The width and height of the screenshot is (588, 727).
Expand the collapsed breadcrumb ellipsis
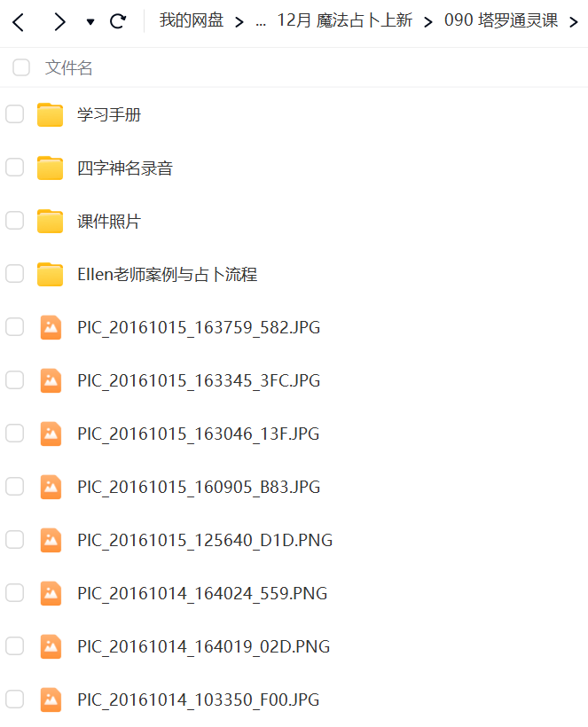261,22
